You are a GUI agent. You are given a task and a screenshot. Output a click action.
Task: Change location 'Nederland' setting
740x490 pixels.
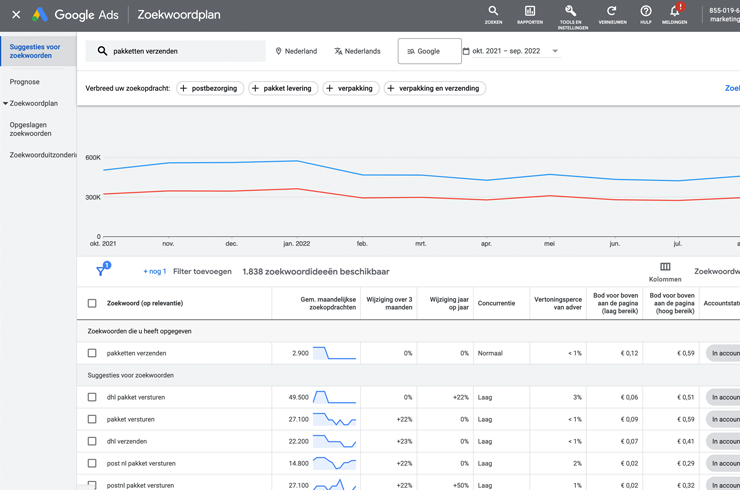pyautogui.click(x=296, y=51)
